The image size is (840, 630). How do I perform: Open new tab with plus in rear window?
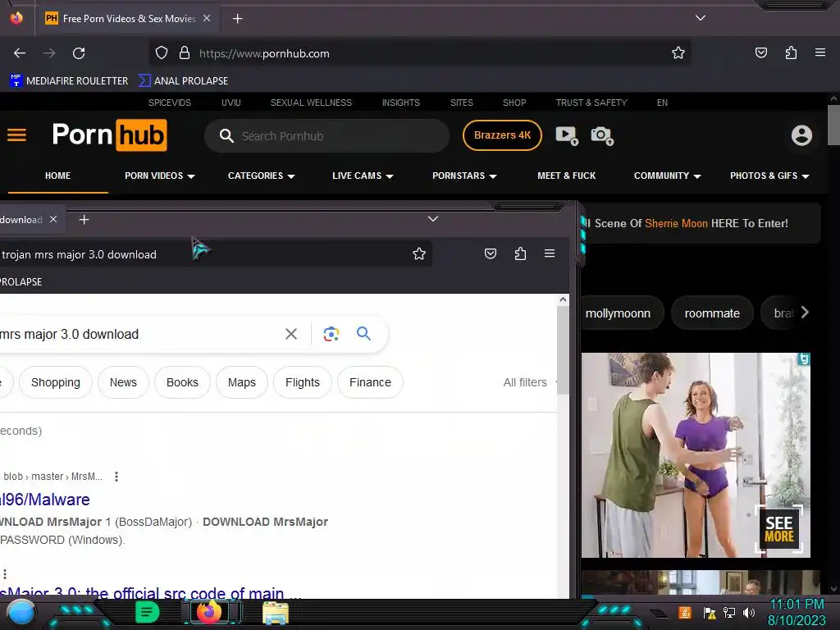point(237,19)
